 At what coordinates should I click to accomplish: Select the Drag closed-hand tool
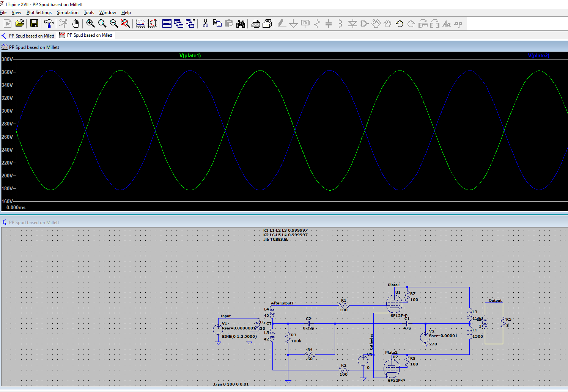point(387,24)
